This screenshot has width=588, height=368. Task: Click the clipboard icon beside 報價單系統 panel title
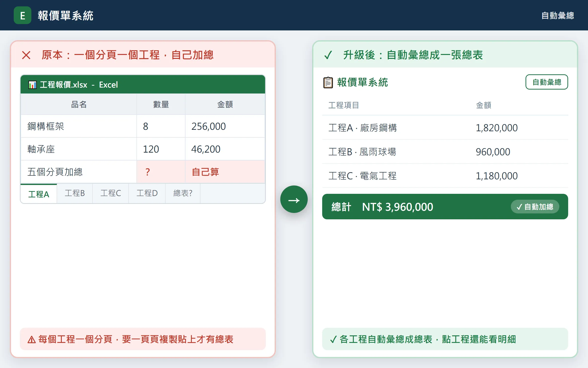click(x=328, y=82)
